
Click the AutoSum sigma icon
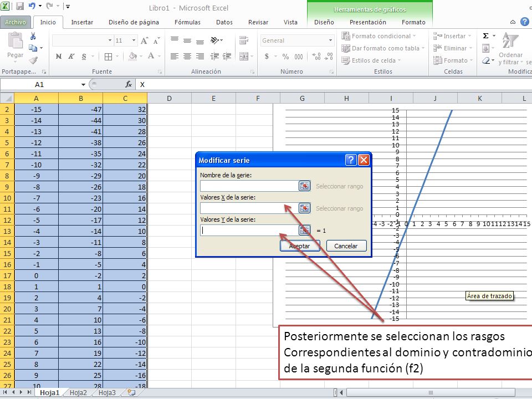click(x=485, y=35)
